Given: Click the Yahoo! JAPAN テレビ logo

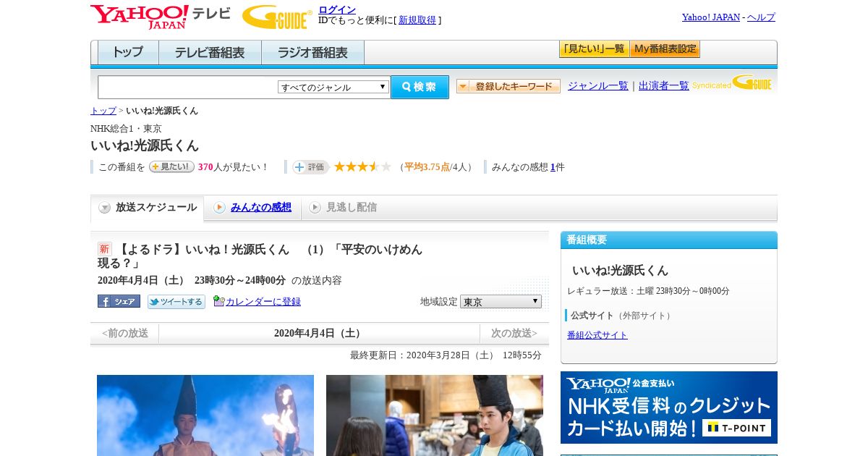Looking at the screenshot, I should click(x=161, y=17).
